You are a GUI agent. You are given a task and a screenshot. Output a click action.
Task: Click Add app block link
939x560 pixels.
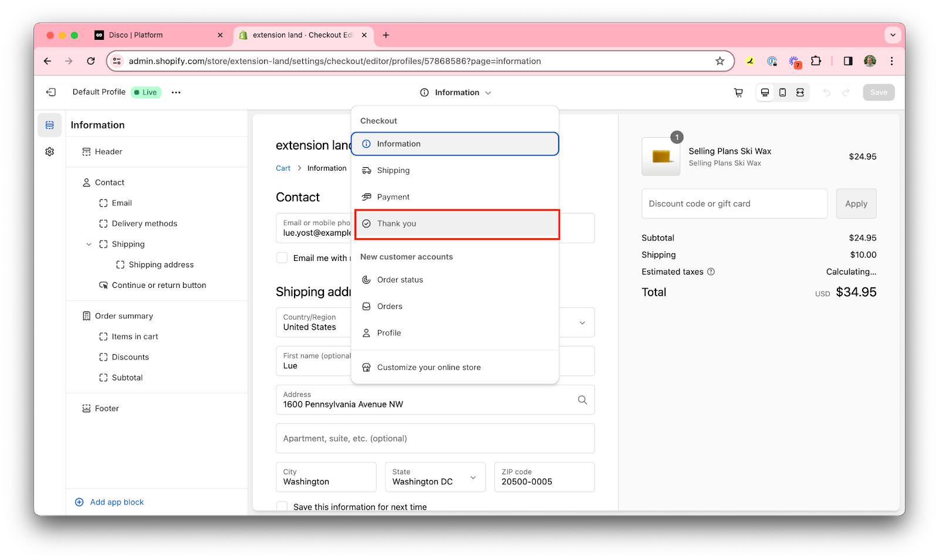(110, 502)
